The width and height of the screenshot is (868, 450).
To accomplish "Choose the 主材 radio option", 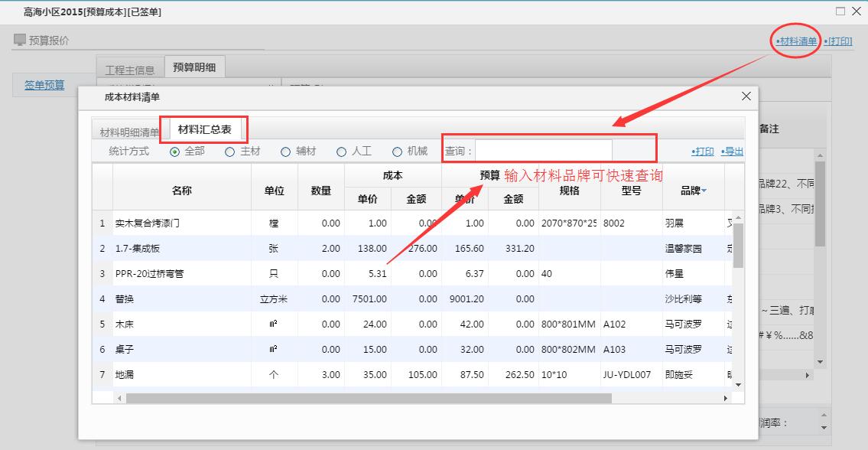I will (x=229, y=152).
